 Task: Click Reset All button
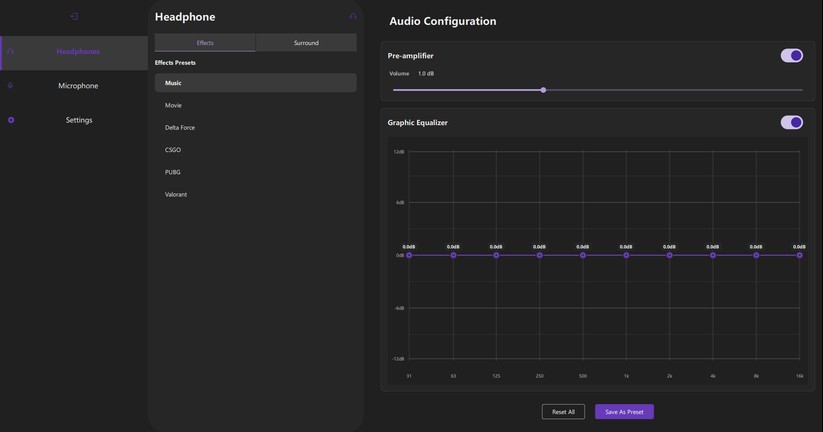[563, 412]
